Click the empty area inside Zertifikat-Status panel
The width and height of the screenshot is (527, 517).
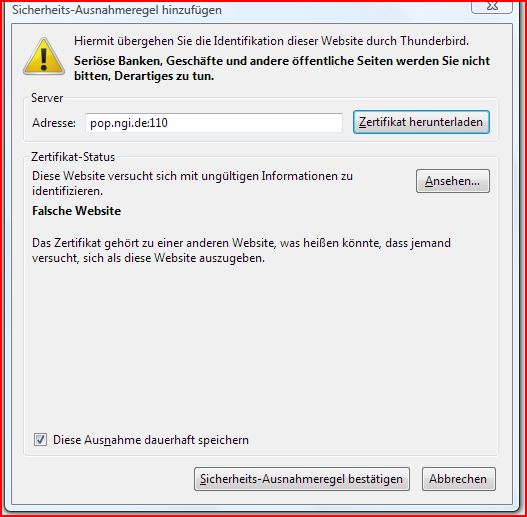point(260,346)
